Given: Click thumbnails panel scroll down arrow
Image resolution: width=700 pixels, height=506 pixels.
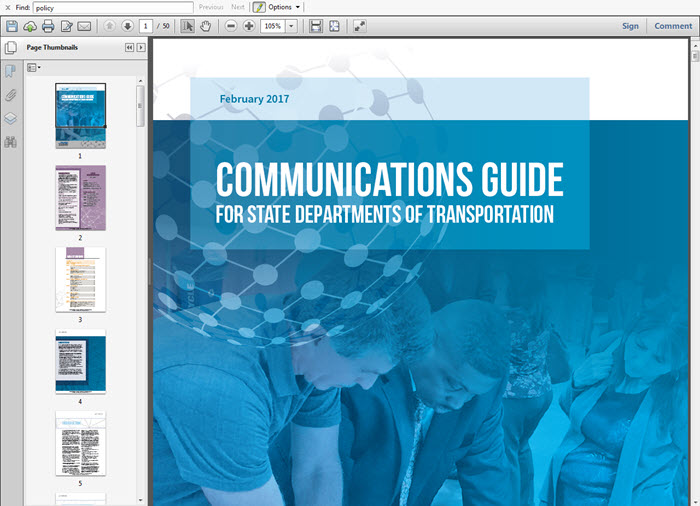Looking at the screenshot, I should coord(141,501).
